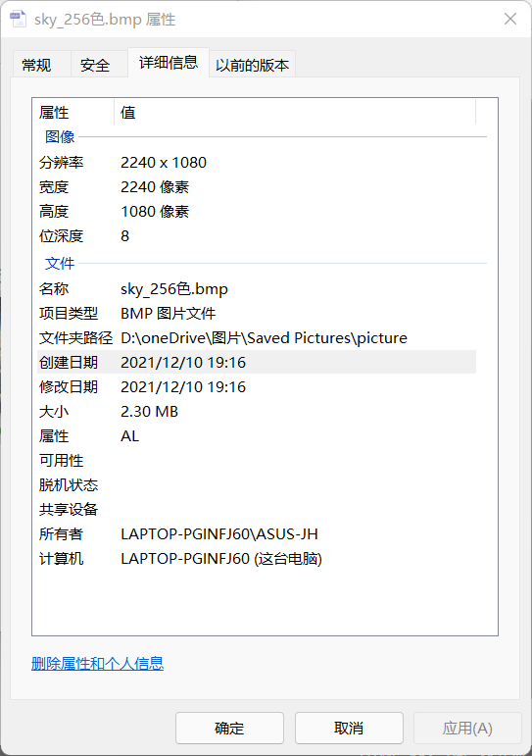Select the 宽度 property row
Viewport: 532px width, 756px height.
257,187
